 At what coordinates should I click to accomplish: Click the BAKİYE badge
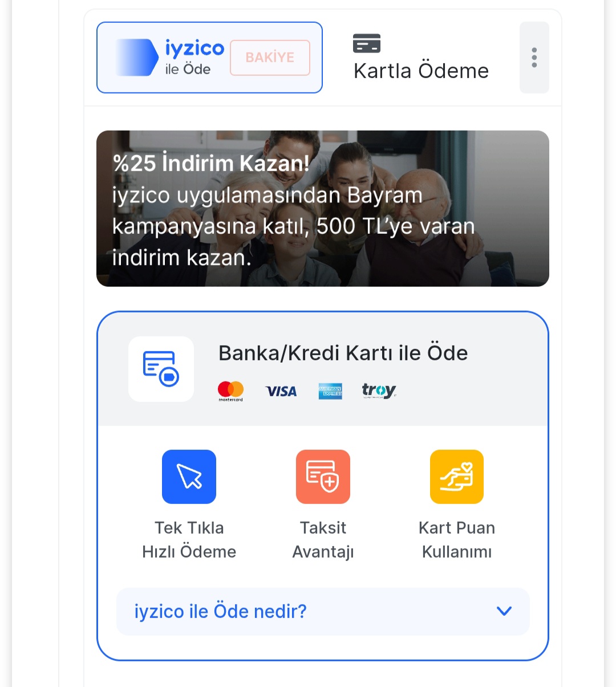270,58
